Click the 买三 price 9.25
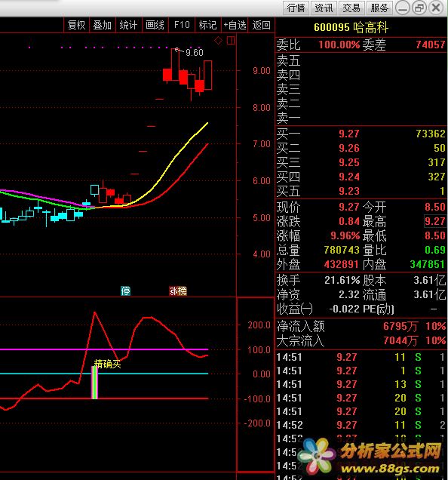 (349, 162)
